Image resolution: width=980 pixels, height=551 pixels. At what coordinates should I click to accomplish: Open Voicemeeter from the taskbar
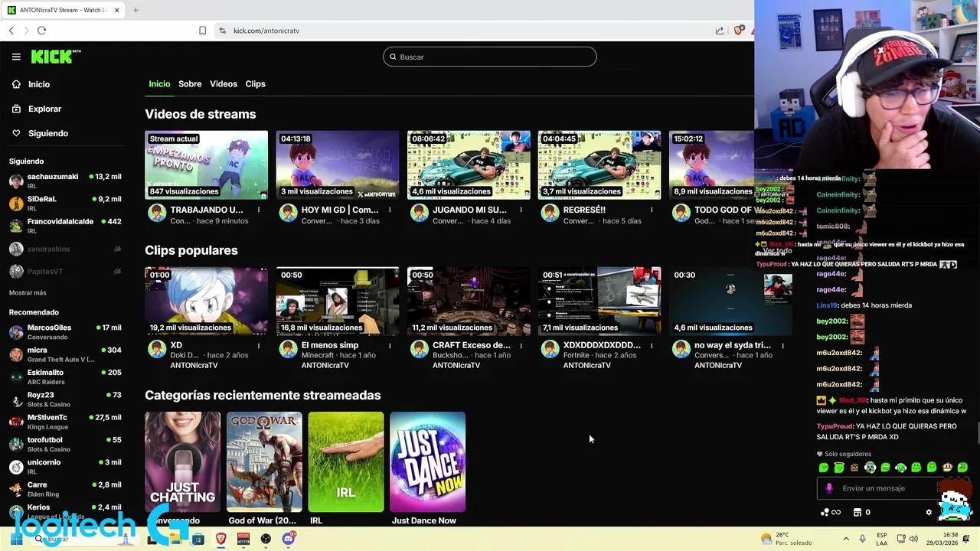pos(243,539)
